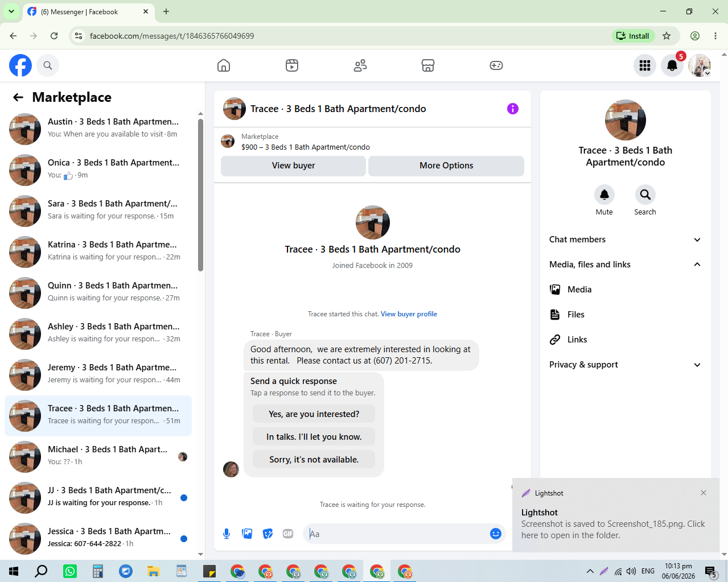Viewport: 728px width, 582px height.
Task: Send quick reply 'Yes, are you interested?'
Action: click(314, 414)
